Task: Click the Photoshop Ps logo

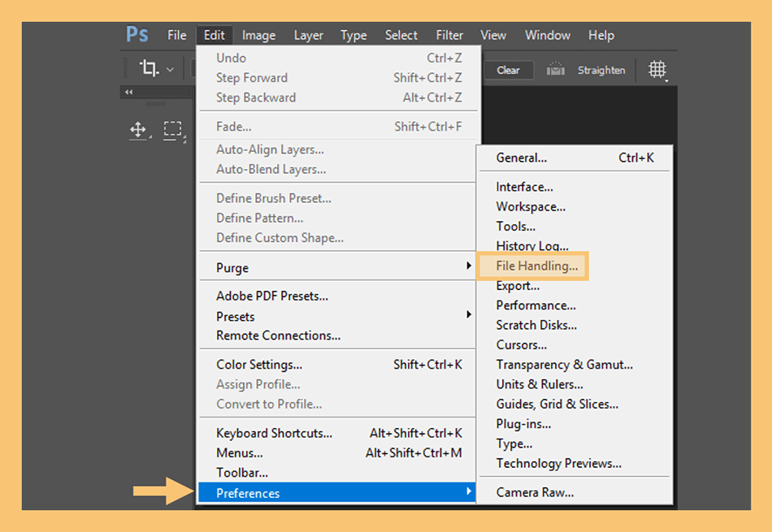Action: pyautogui.click(x=137, y=34)
